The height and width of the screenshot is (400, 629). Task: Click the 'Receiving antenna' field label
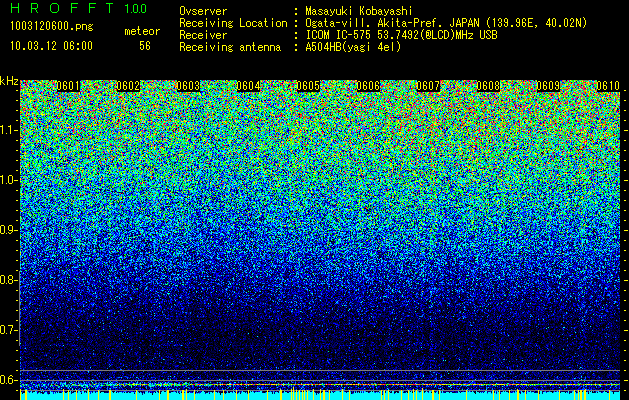230,47
